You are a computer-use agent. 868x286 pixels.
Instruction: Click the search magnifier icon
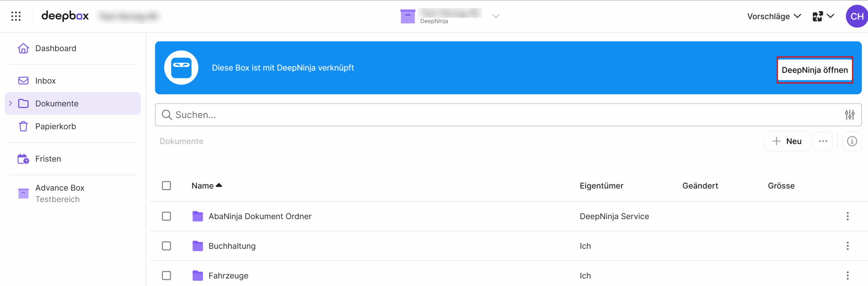click(x=166, y=115)
